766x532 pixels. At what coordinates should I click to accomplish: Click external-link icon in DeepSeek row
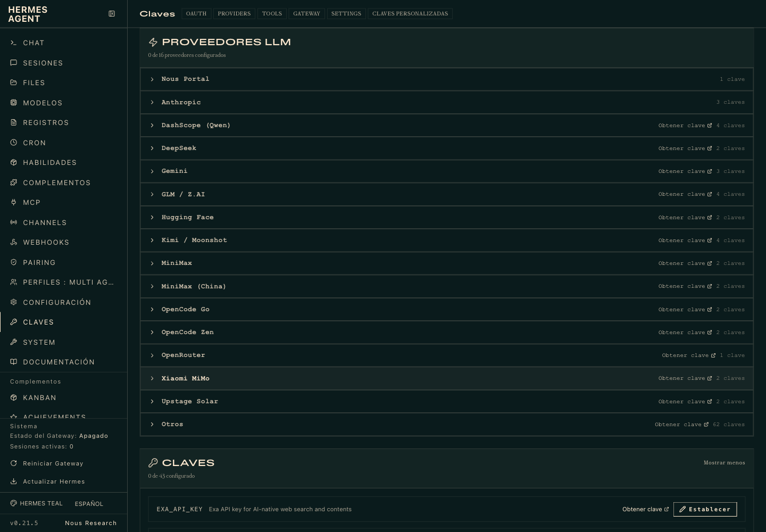click(x=710, y=148)
